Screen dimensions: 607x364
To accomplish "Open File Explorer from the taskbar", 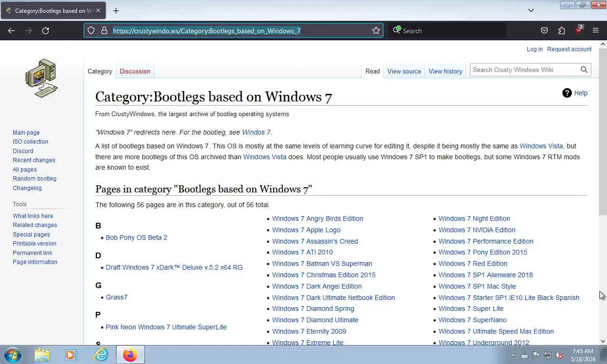I will click(x=42, y=355).
